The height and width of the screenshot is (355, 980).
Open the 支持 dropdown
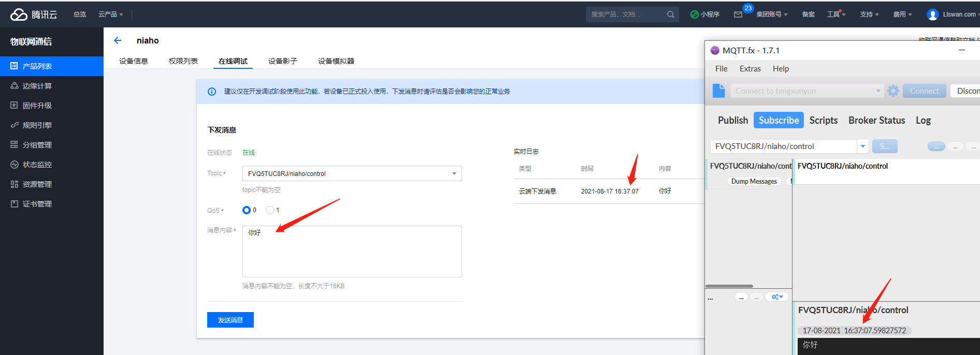pos(869,14)
